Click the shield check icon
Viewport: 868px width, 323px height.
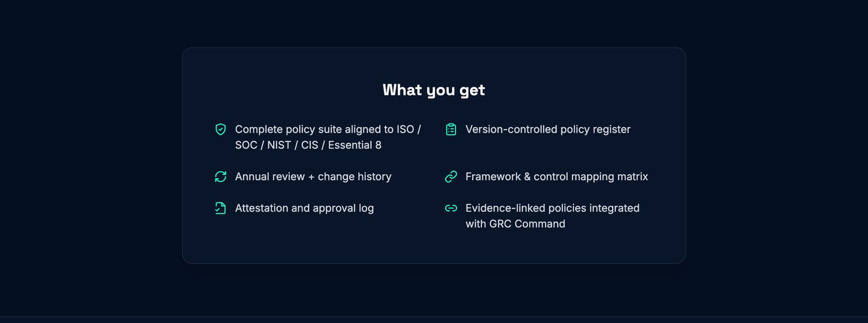pos(221,130)
